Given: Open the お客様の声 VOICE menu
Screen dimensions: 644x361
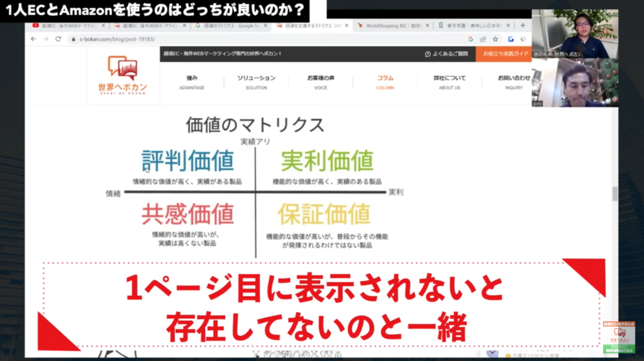Looking at the screenshot, I should click(321, 82).
